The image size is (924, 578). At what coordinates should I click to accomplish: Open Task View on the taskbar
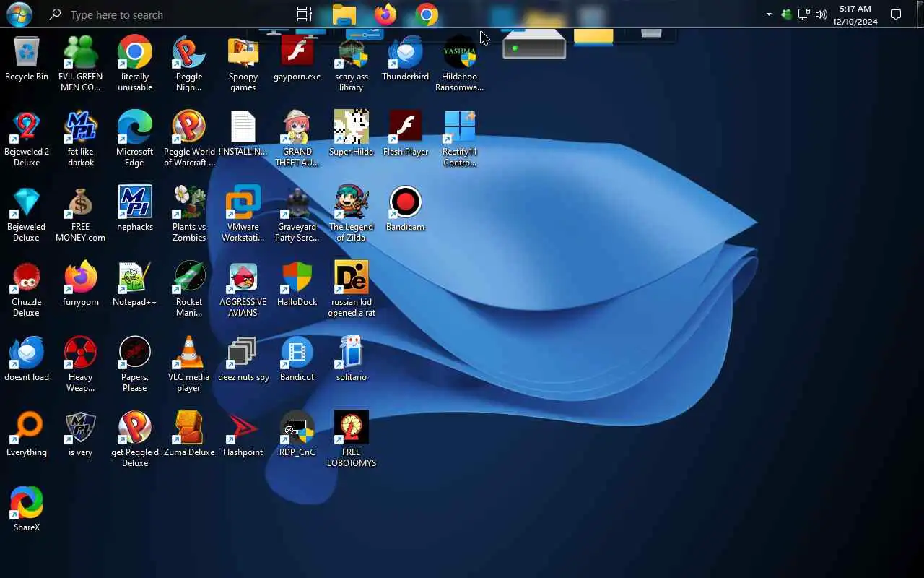tap(305, 14)
